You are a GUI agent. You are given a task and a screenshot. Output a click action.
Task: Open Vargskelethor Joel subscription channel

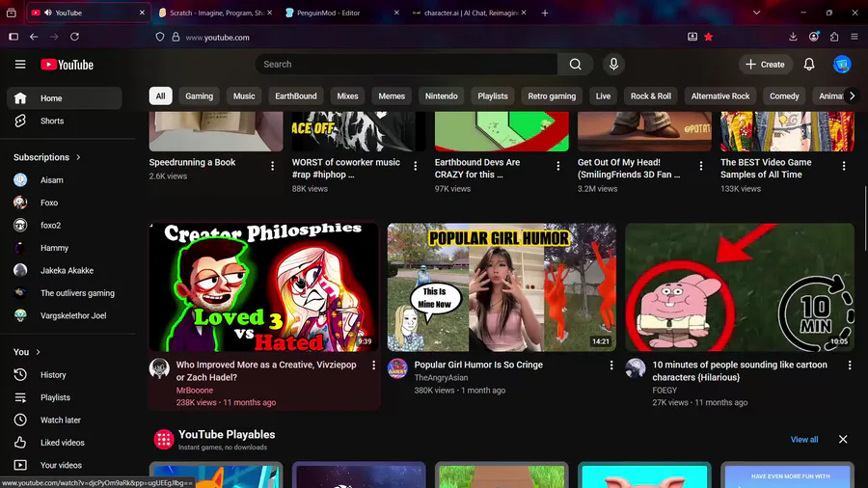pos(65,315)
